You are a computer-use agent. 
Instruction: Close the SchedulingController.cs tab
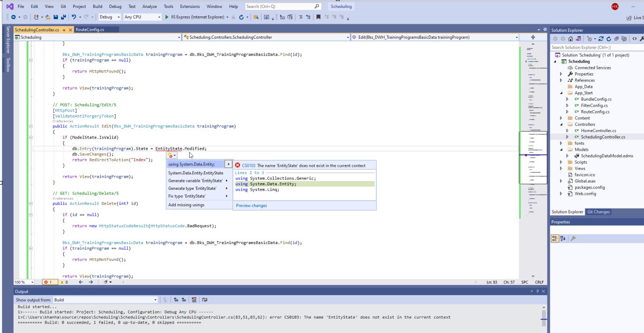point(71,29)
